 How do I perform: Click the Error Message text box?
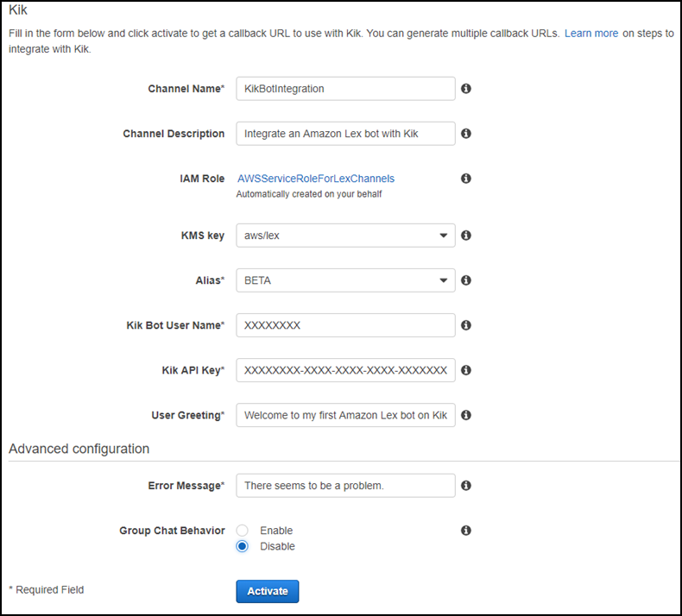pos(345,486)
